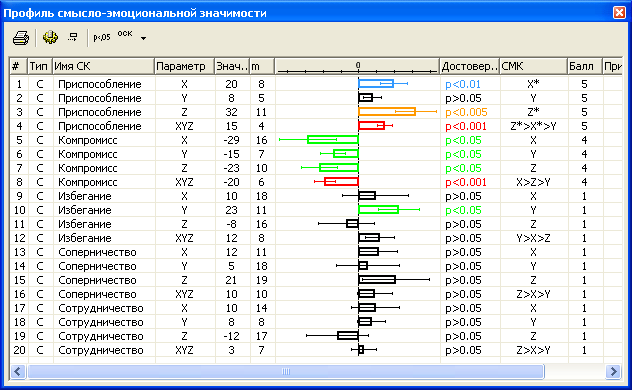632x390 pixels.
Task: Click 'XYZ' parameter in row 16
Action: point(184,294)
